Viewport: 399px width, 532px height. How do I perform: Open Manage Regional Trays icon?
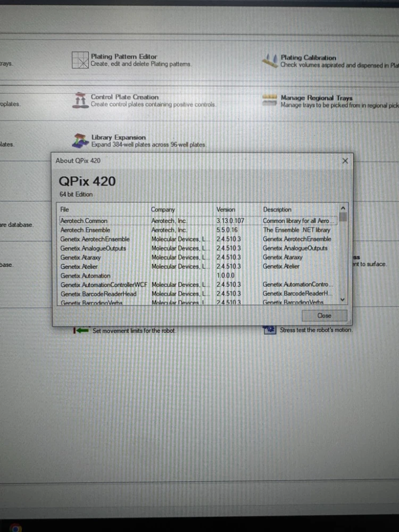(x=271, y=98)
